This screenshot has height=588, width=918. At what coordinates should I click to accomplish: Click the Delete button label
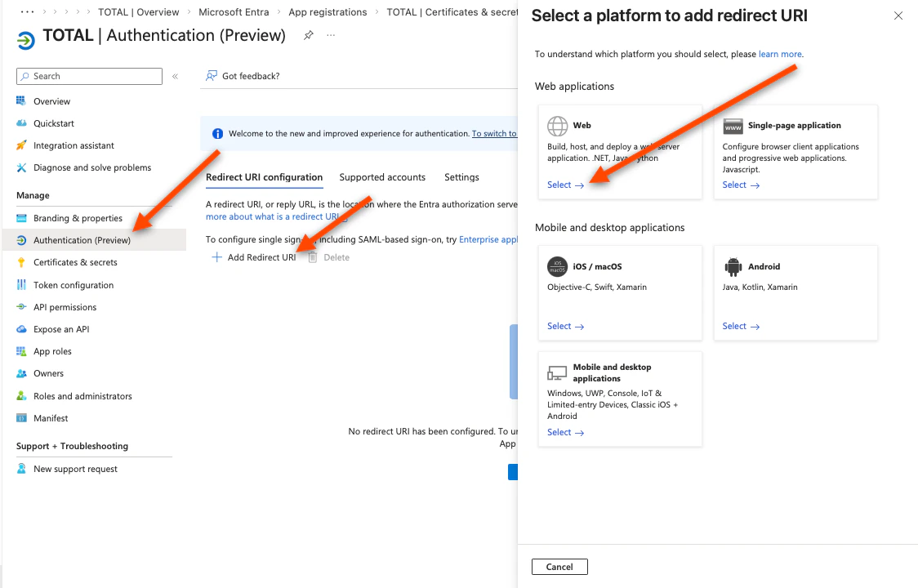[x=336, y=257]
